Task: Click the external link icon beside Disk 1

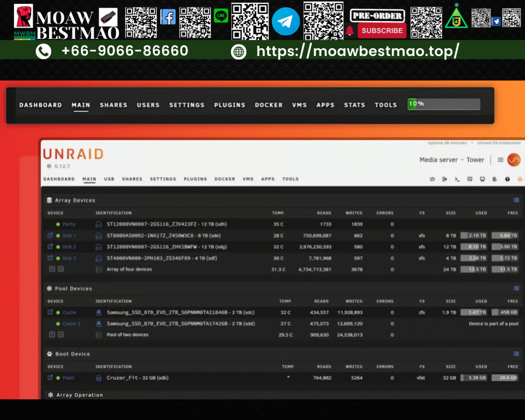Action: coord(50,235)
